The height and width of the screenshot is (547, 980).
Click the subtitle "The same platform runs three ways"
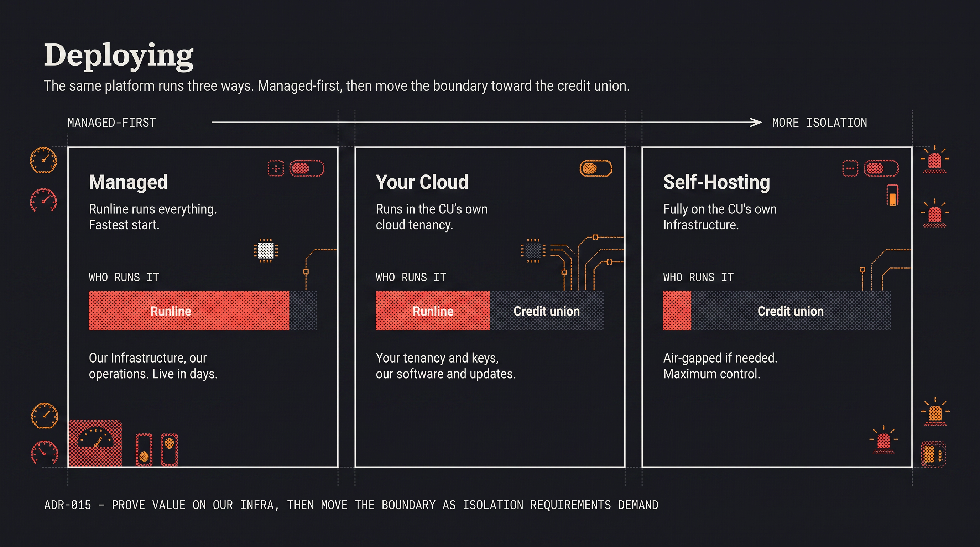pos(149,86)
